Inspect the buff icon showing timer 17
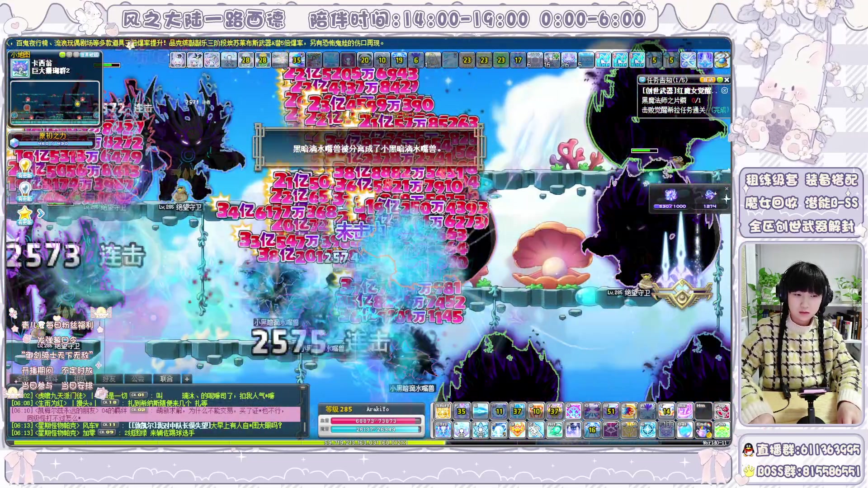The height and width of the screenshot is (488, 868). (x=518, y=60)
